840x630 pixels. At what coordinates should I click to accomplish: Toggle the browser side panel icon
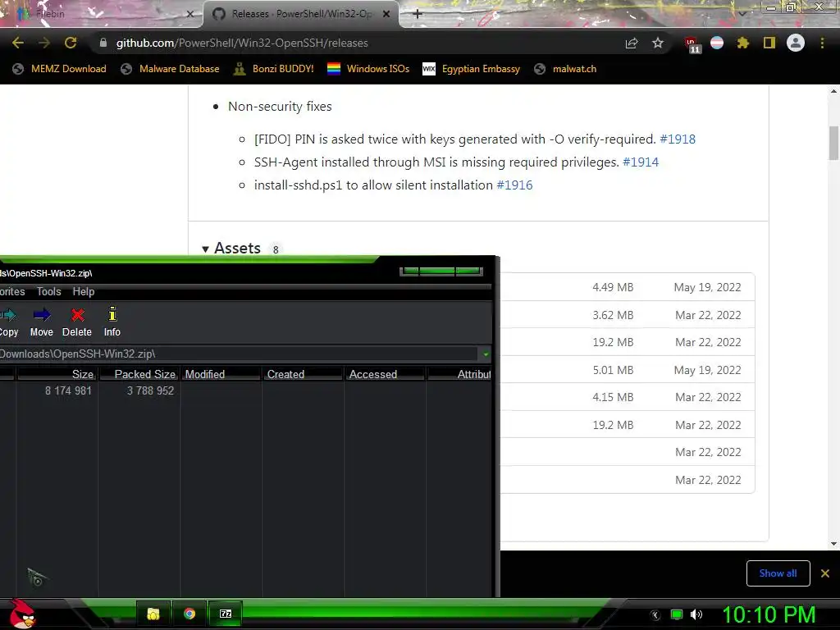(769, 43)
